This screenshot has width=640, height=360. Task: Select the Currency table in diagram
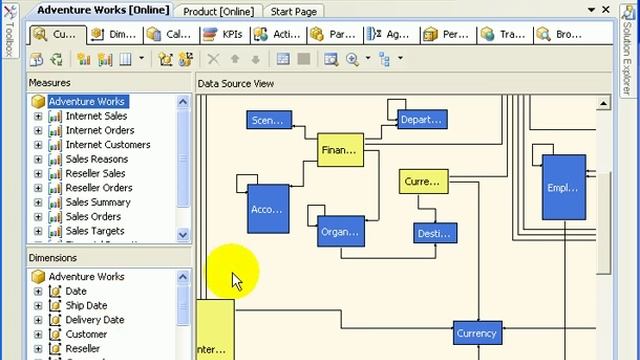pyautogui.click(x=478, y=333)
